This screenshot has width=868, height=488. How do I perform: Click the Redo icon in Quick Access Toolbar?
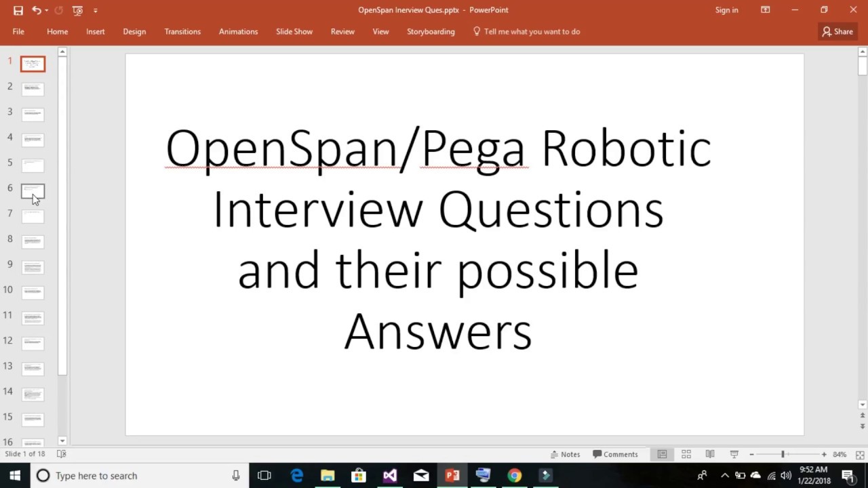(x=58, y=10)
